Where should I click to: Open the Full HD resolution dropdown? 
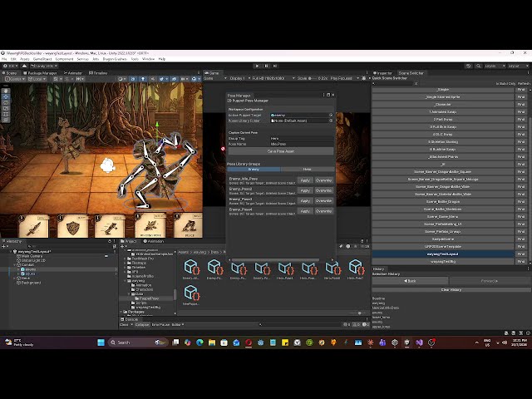pyautogui.click(x=273, y=78)
